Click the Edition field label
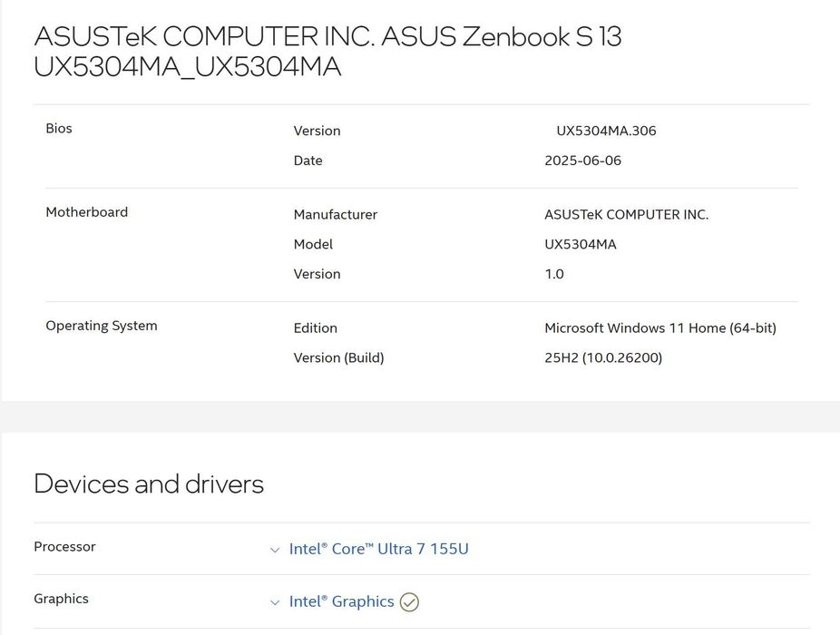The width and height of the screenshot is (840, 635). [x=316, y=328]
